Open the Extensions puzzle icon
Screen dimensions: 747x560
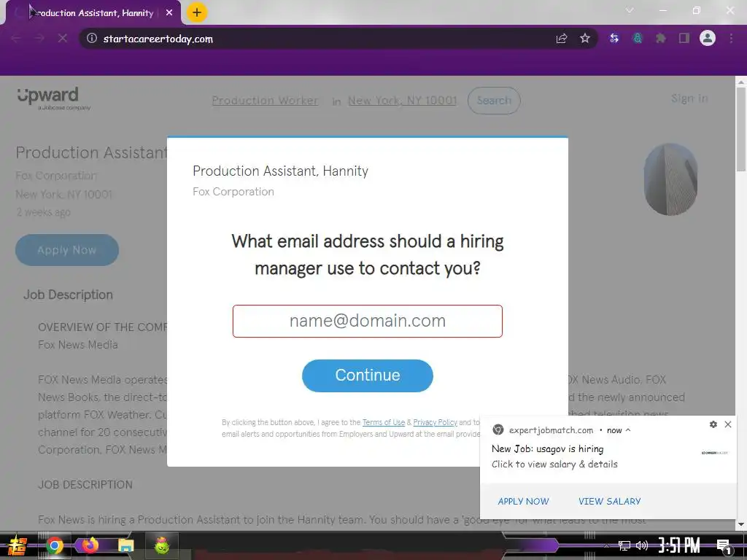tap(661, 39)
